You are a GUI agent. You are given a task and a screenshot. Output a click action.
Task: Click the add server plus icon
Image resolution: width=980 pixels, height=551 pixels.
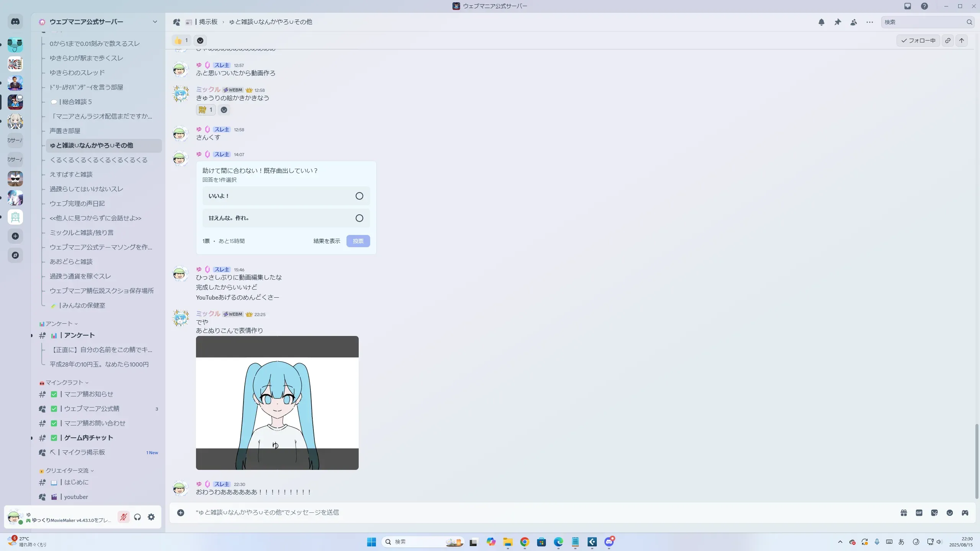tap(15, 236)
